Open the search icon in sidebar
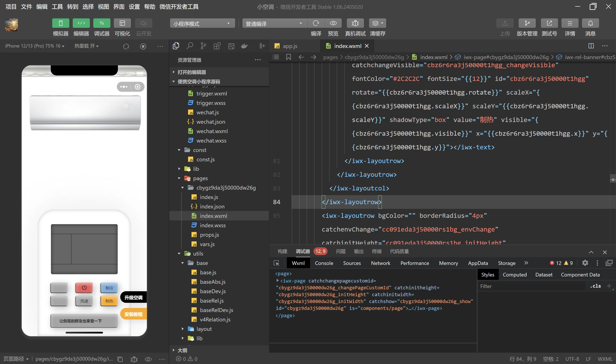The height and width of the screenshot is (364, 616). click(190, 46)
